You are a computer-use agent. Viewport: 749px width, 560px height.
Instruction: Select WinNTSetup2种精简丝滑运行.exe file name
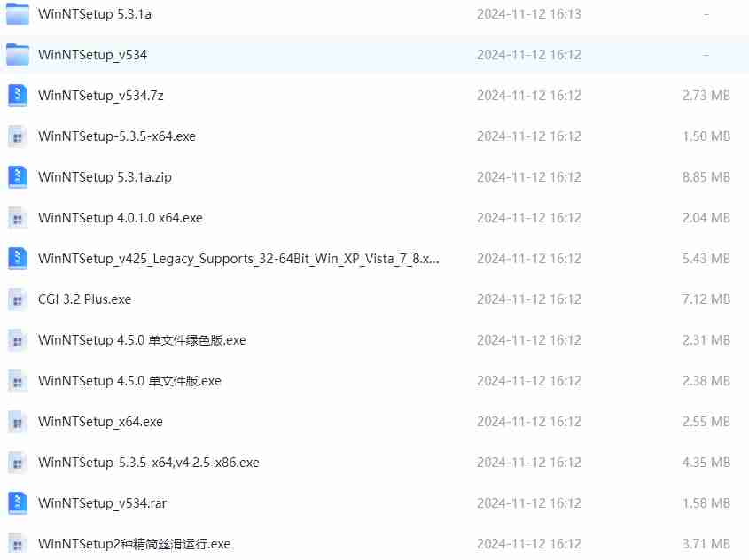click(134, 544)
